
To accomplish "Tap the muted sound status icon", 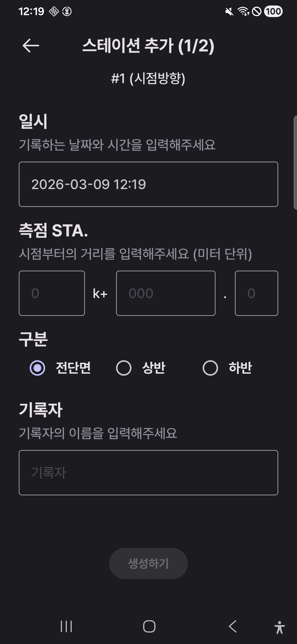I will (x=229, y=12).
